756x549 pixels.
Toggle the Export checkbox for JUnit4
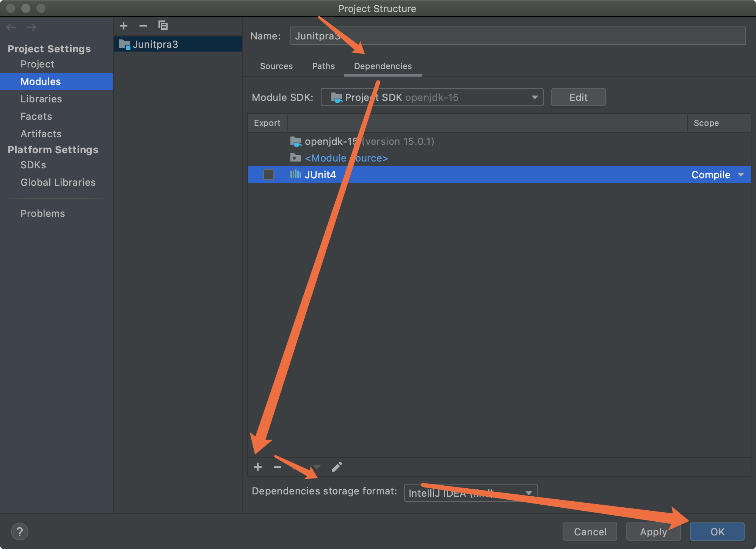click(268, 174)
